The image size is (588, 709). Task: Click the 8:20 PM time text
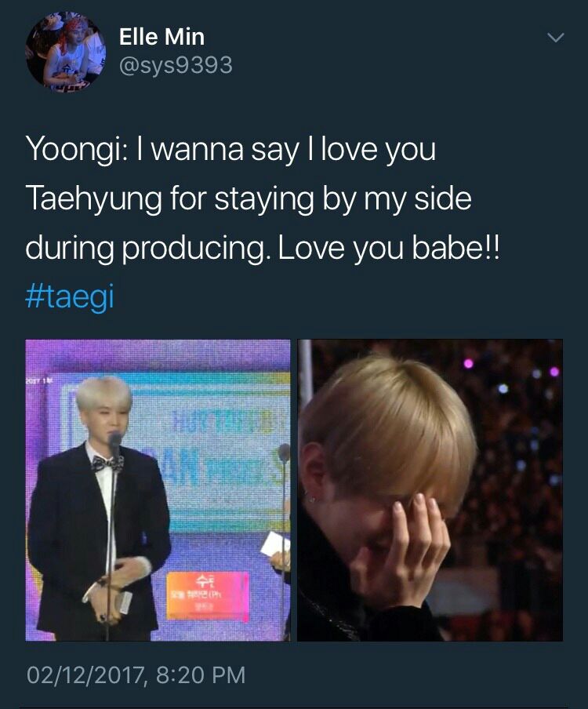[201, 675]
